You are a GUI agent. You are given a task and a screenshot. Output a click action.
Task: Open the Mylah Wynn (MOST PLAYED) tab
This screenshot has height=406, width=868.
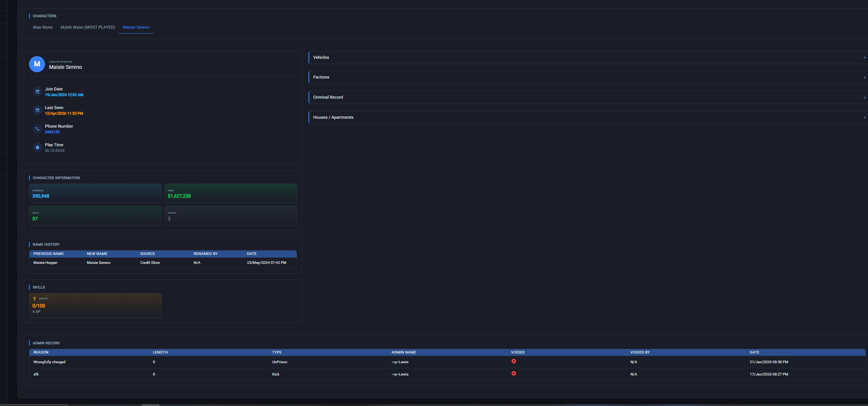coord(88,27)
